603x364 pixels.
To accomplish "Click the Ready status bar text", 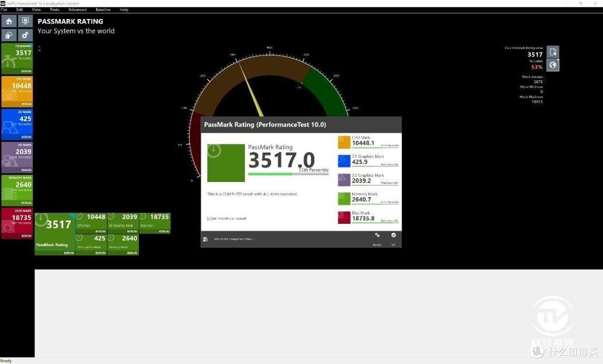I will [6, 361].
